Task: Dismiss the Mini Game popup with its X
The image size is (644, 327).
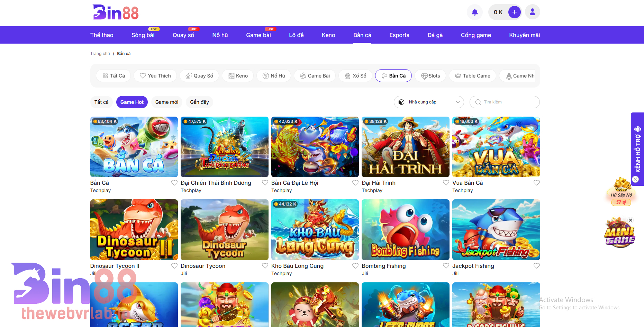Action: [x=631, y=220]
